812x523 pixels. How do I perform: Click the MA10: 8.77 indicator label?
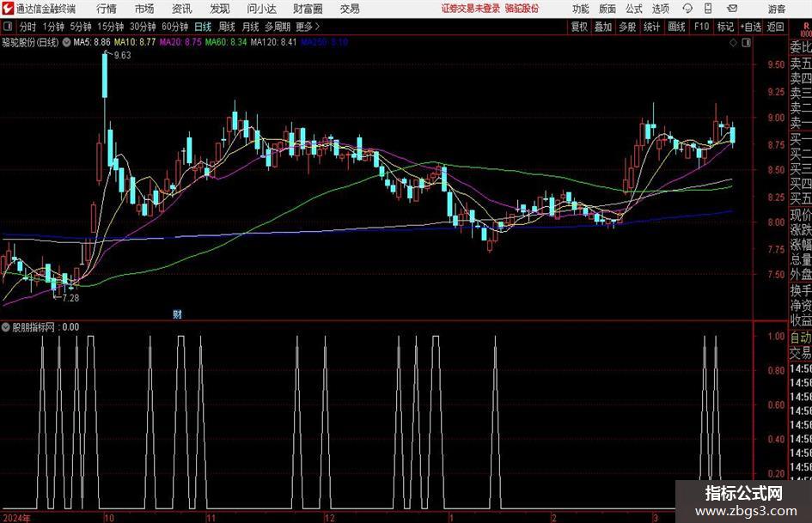coord(135,42)
